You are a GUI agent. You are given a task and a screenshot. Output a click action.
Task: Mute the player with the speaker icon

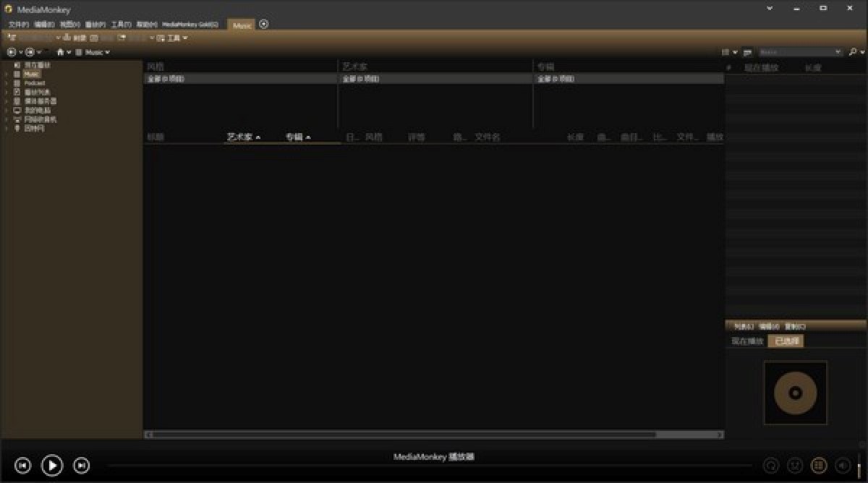842,466
